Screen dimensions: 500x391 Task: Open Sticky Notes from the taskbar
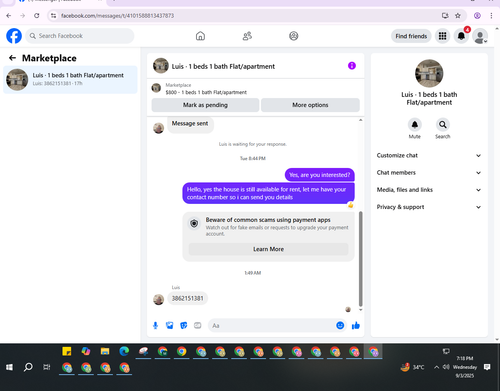(x=67, y=351)
